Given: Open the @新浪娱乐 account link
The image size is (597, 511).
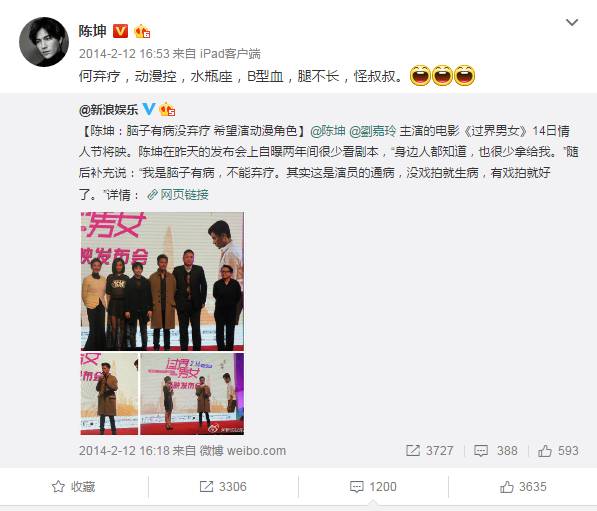Looking at the screenshot, I should (x=109, y=110).
